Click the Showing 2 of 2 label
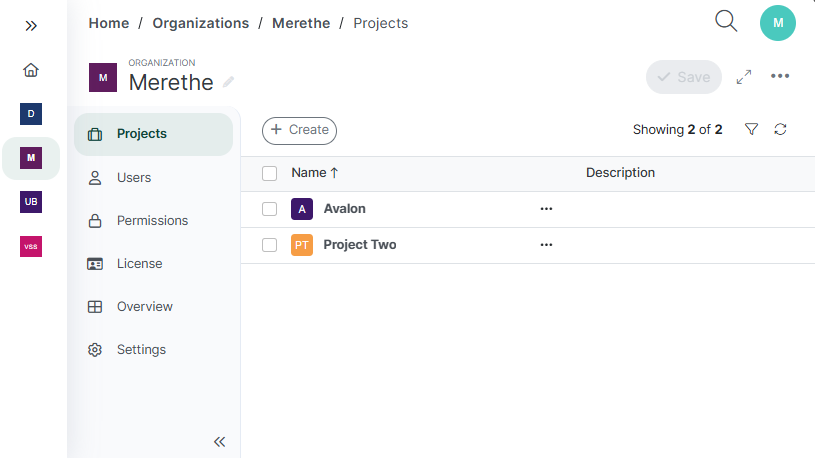 (677, 129)
